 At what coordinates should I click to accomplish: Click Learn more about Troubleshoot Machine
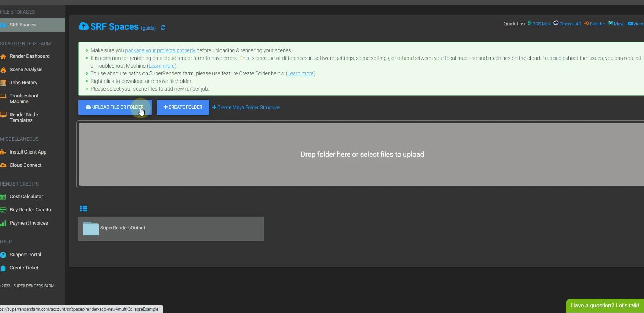162,66
